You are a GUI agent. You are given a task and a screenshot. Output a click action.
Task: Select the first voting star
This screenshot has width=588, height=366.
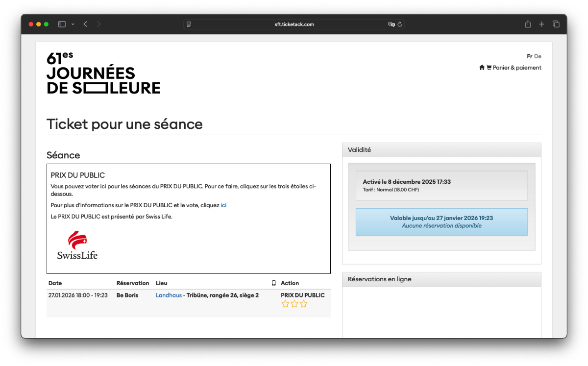tap(285, 303)
